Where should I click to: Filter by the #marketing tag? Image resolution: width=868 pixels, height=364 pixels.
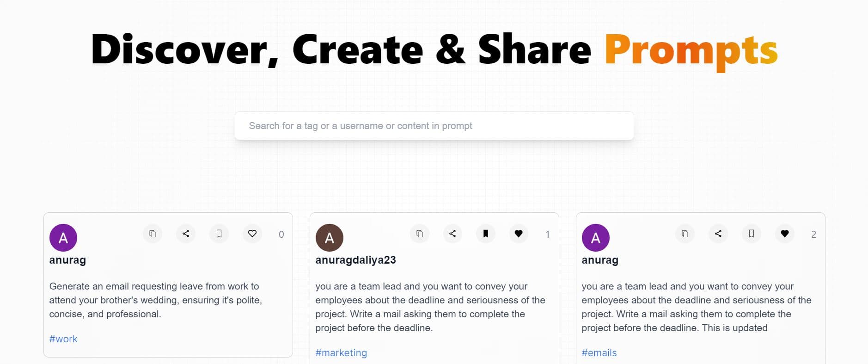tap(341, 353)
